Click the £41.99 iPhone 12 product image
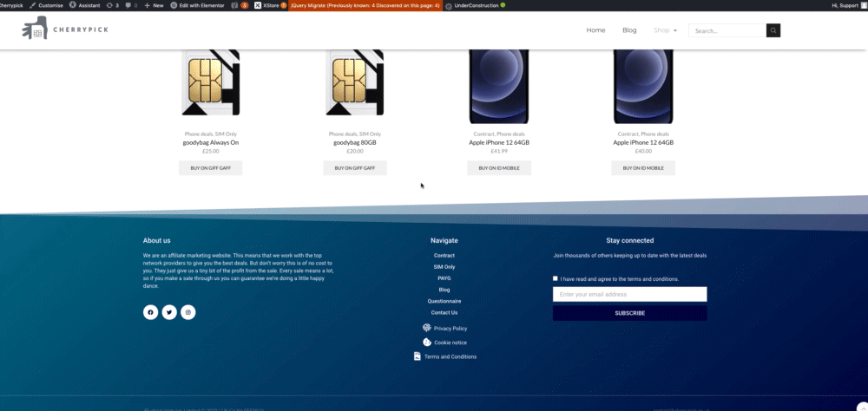 (x=499, y=87)
